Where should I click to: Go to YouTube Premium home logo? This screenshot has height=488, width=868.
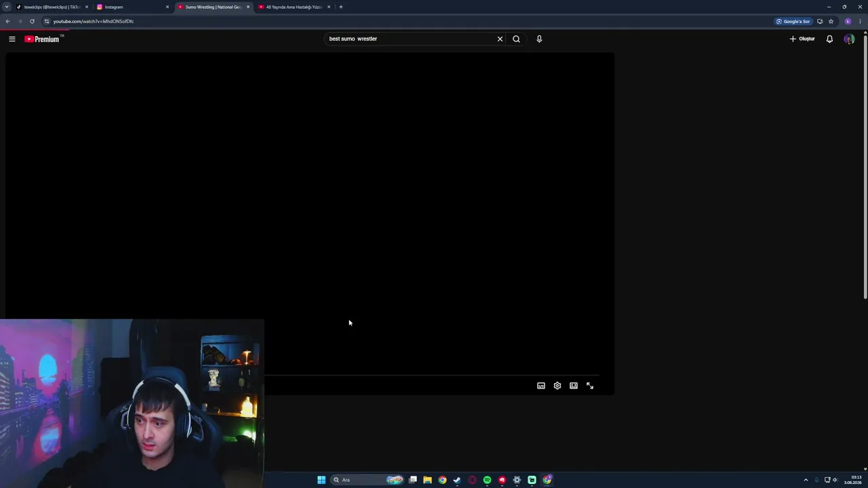(43, 39)
